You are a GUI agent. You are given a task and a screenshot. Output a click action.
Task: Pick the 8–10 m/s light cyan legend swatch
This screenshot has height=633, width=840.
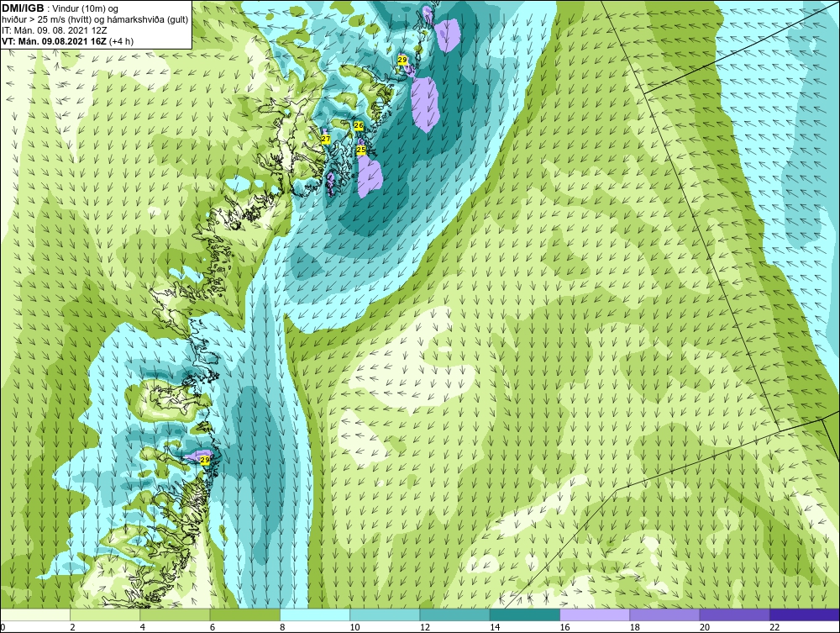point(315,615)
